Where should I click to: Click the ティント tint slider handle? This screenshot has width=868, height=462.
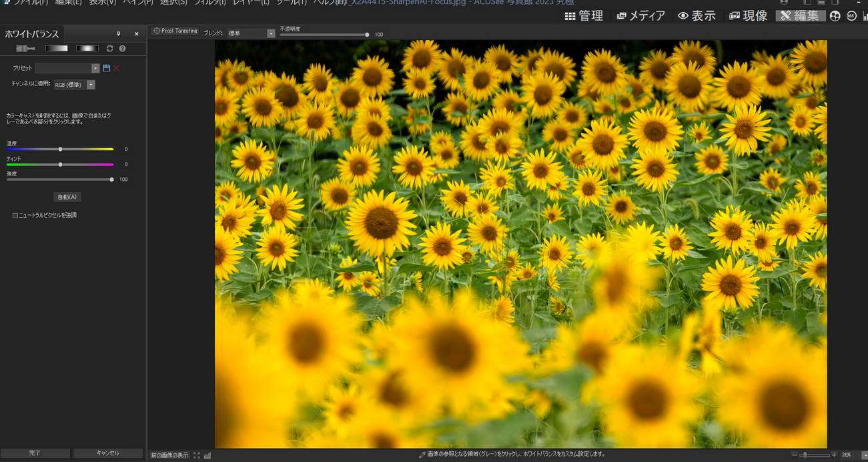pyautogui.click(x=60, y=164)
